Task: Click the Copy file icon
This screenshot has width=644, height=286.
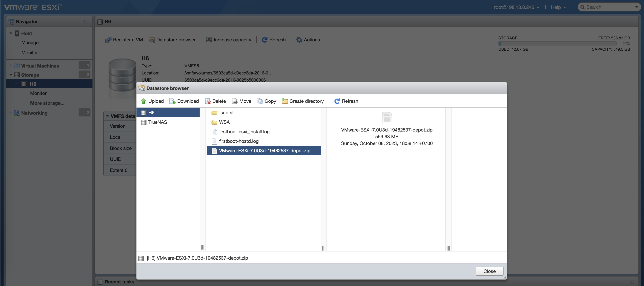Action: point(260,101)
